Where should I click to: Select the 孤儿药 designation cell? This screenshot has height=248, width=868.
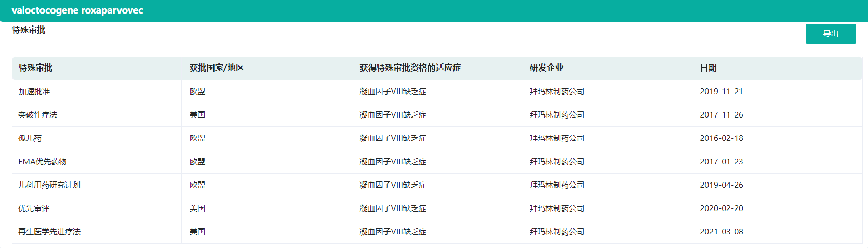30,138
